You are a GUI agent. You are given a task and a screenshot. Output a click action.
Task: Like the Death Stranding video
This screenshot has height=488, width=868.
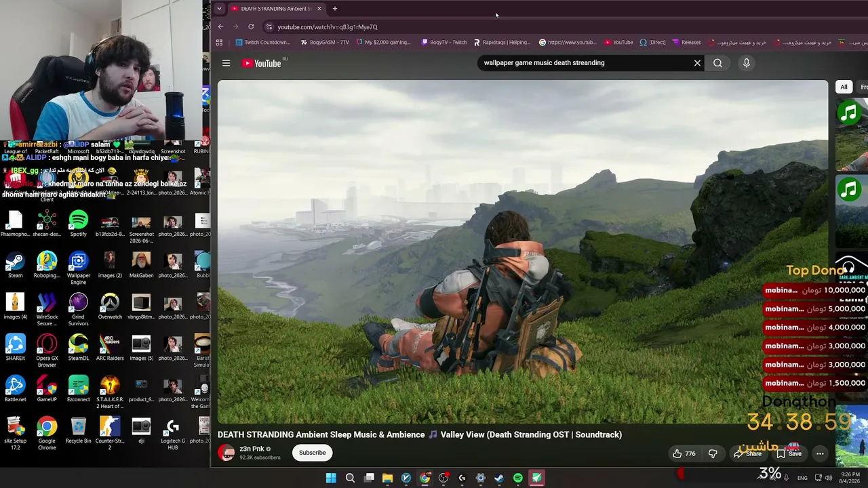point(684,453)
